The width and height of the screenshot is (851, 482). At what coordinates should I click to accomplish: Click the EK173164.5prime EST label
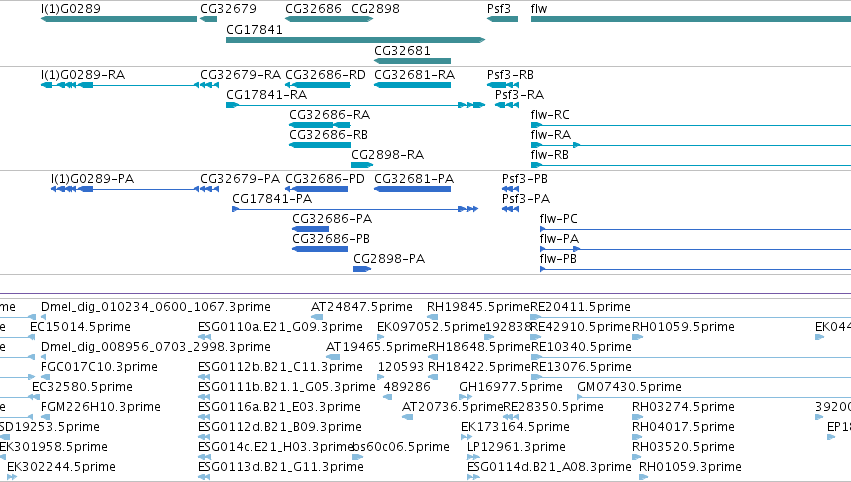pyautogui.click(x=515, y=427)
